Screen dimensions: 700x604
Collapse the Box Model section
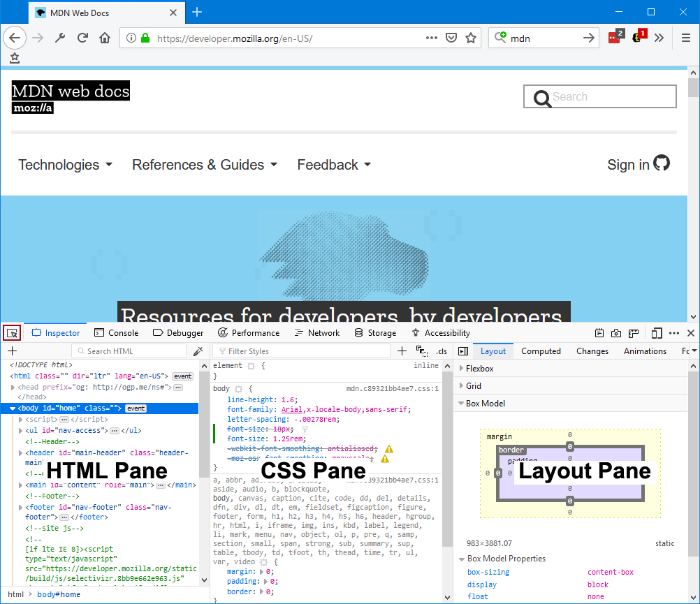click(x=460, y=403)
